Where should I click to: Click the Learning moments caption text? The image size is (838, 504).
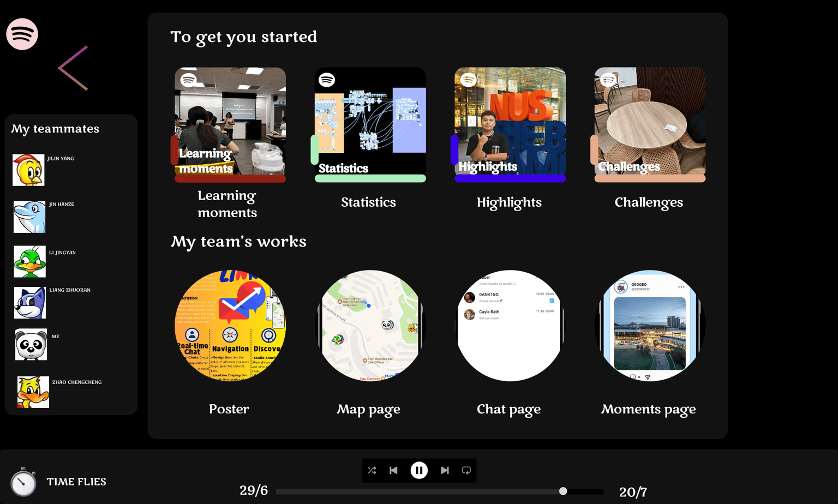coord(227,204)
